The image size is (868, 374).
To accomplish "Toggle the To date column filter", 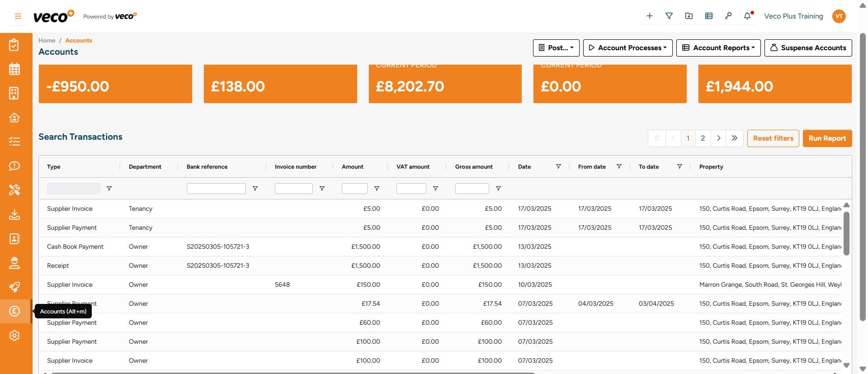I will coord(679,166).
